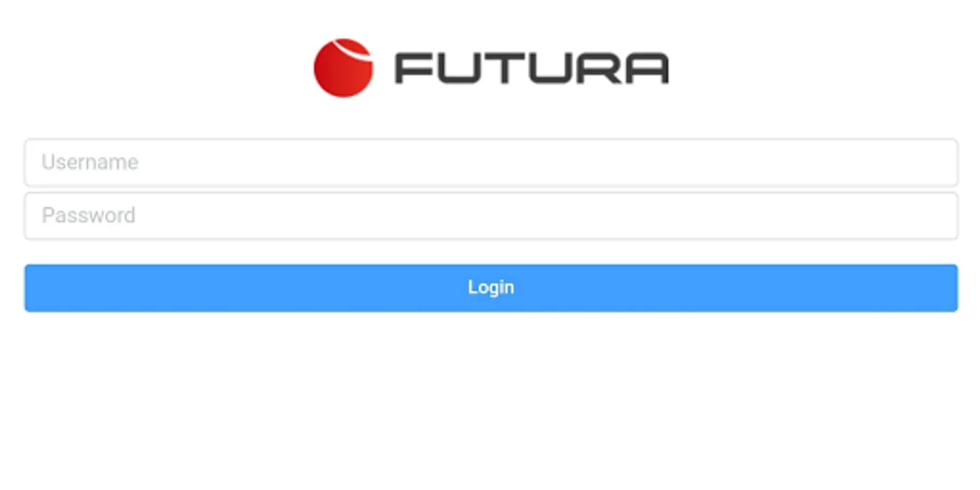The height and width of the screenshot is (490, 980).
Task: Place cursor in the Username box
Action: [x=491, y=162]
